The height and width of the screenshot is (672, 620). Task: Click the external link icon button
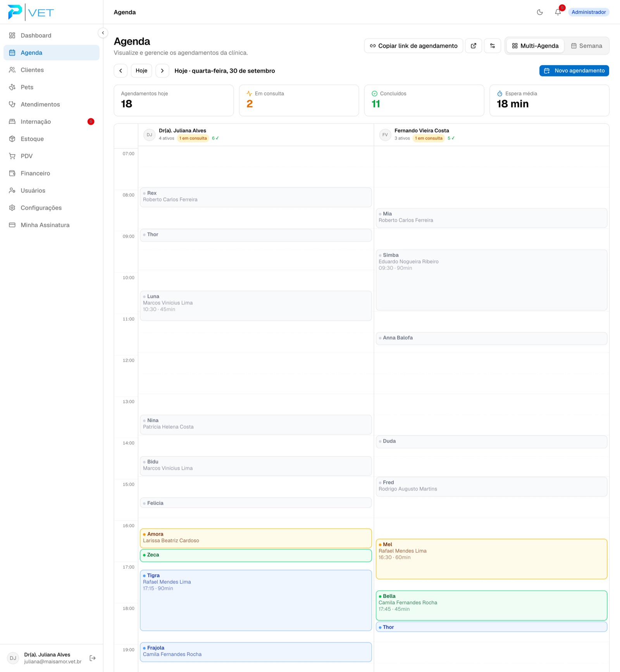474,46
